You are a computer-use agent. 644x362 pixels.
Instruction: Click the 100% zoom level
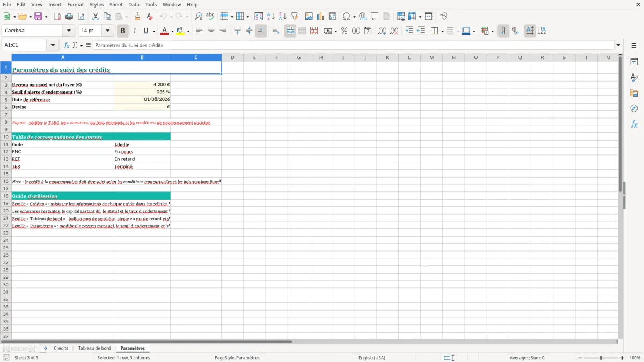(635, 358)
